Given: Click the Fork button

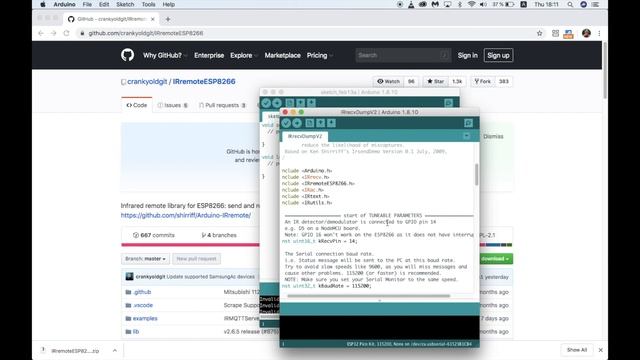Looking at the screenshot, I should [x=482, y=82].
